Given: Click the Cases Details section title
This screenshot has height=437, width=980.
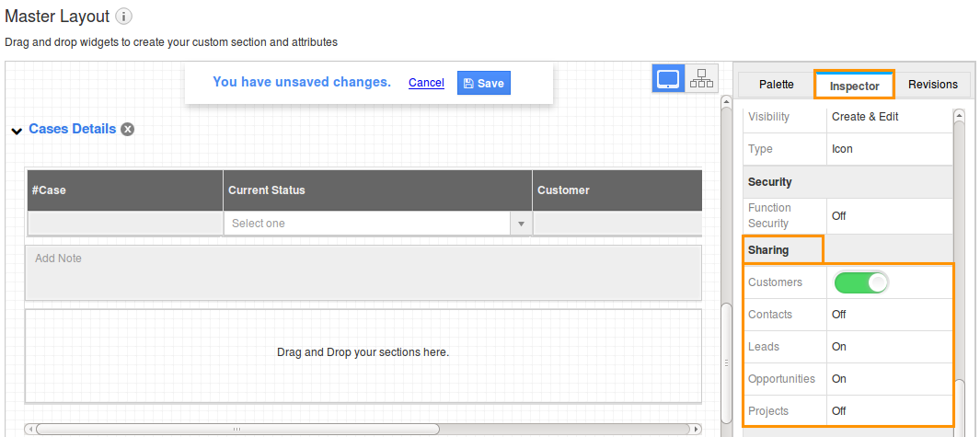Looking at the screenshot, I should 73,129.
